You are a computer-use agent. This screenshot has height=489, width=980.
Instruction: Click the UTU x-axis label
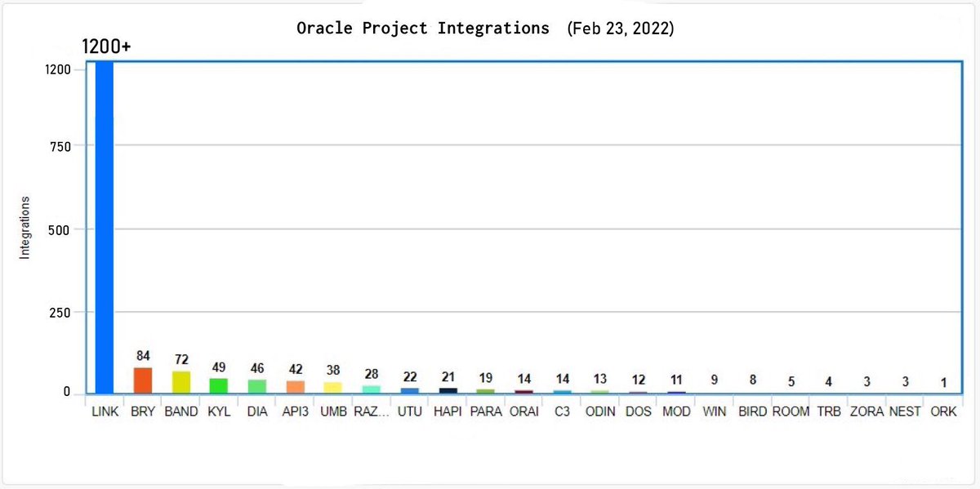pos(410,411)
